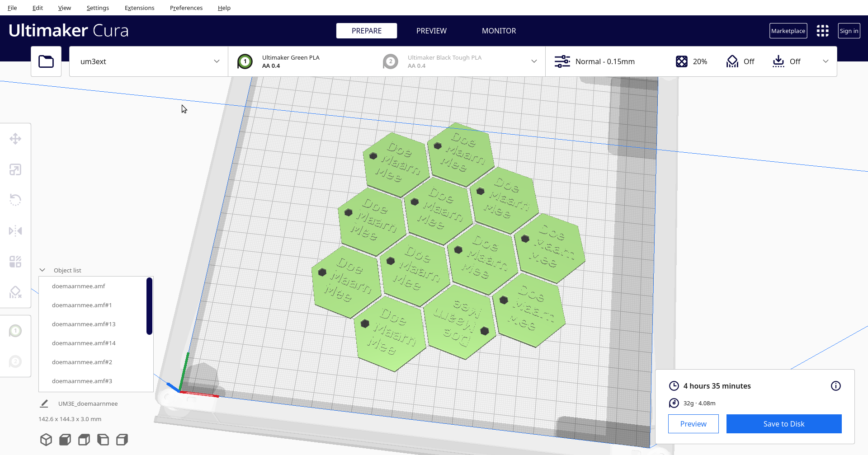Switch to the PREVIEW stage

point(431,31)
